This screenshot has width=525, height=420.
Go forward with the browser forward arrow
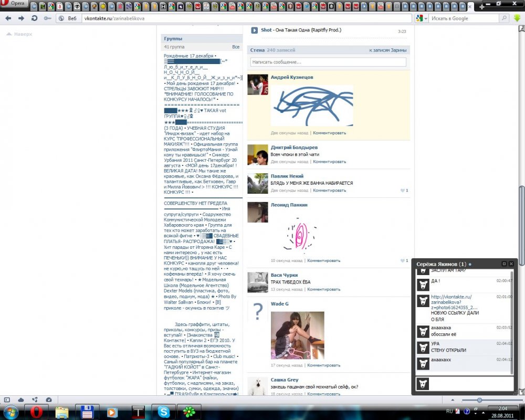tap(21, 18)
